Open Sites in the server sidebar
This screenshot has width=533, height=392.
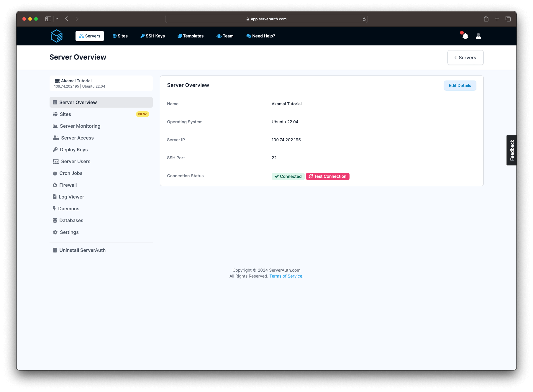pyautogui.click(x=101, y=114)
